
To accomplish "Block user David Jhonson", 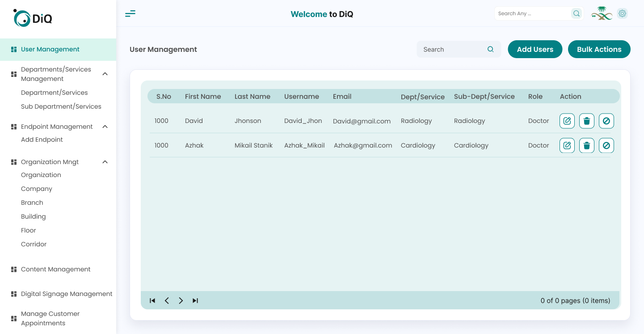I will tap(606, 121).
